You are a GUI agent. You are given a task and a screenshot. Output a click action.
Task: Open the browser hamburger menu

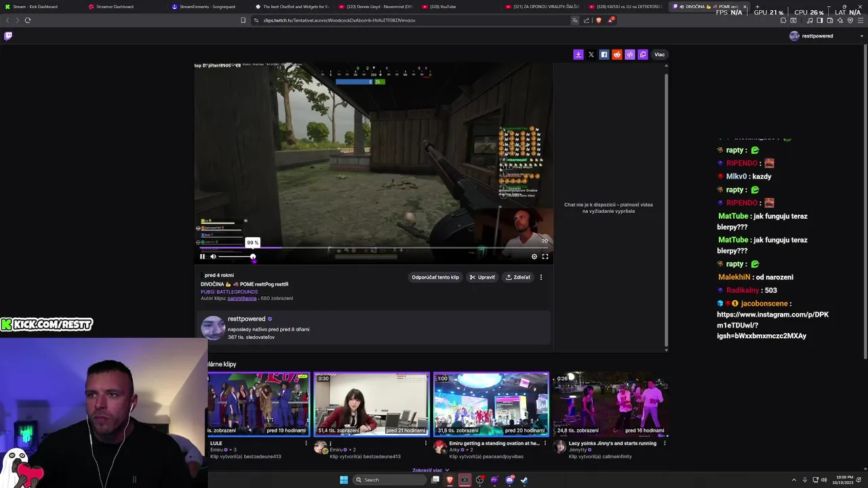tap(861, 20)
